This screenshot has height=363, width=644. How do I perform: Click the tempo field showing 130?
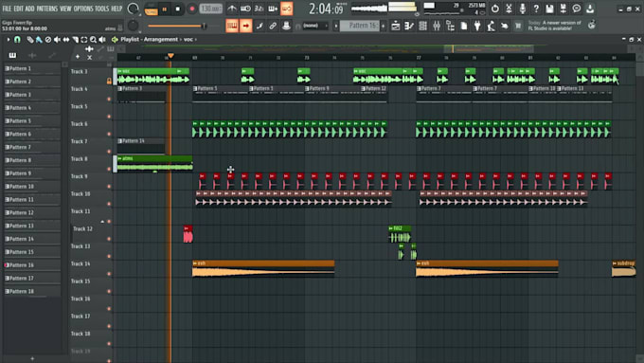pyautogui.click(x=210, y=9)
